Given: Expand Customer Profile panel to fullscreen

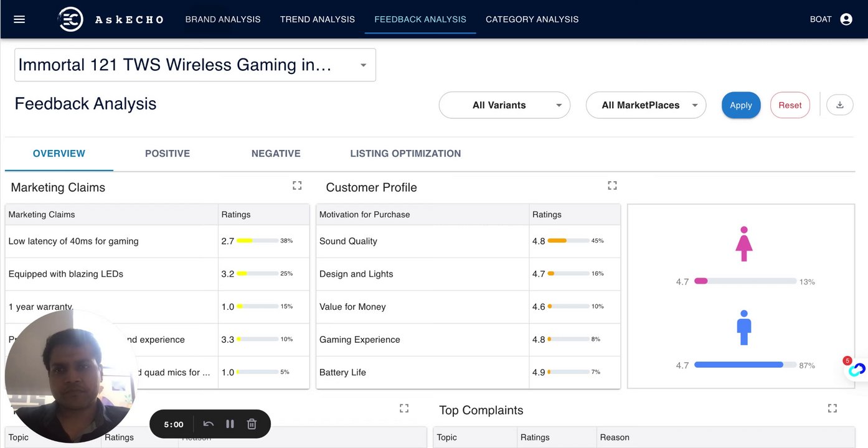Looking at the screenshot, I should click(x=612, y=185).
